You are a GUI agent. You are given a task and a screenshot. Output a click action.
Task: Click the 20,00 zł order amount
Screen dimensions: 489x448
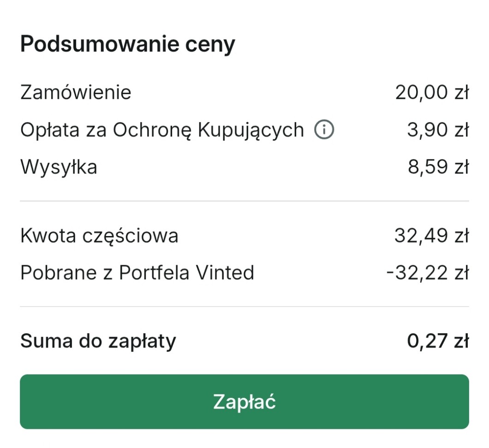[x=432, y=93]
